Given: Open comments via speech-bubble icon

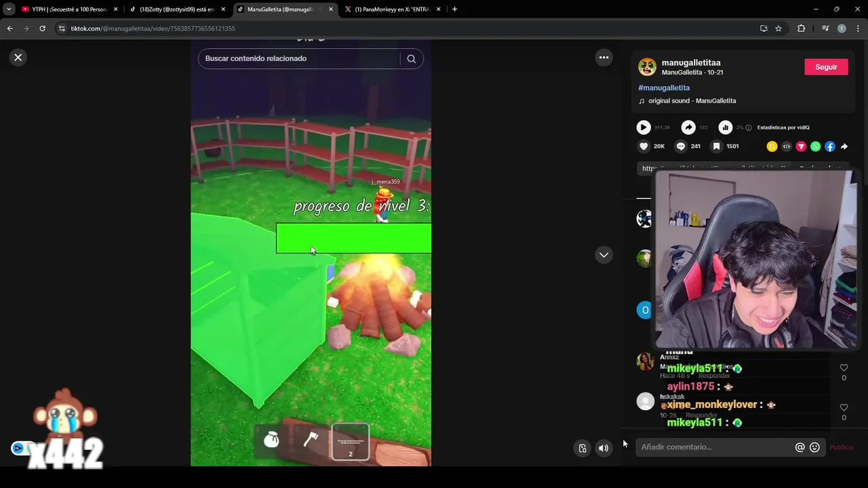Looking at the screenshot, I should (680, 146).
